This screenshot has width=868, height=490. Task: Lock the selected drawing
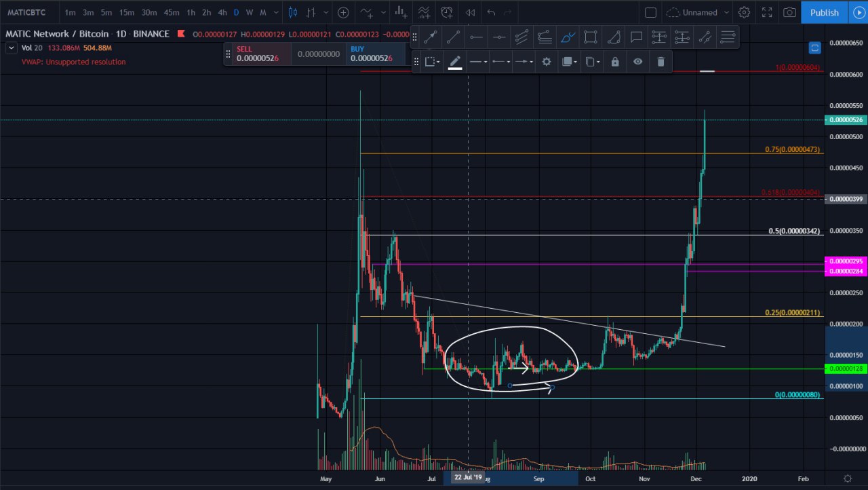tap(615, 62)
